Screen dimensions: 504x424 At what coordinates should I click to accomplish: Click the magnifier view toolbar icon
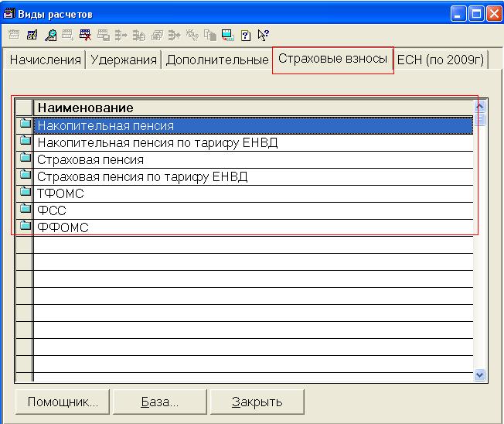click(50, 35)
